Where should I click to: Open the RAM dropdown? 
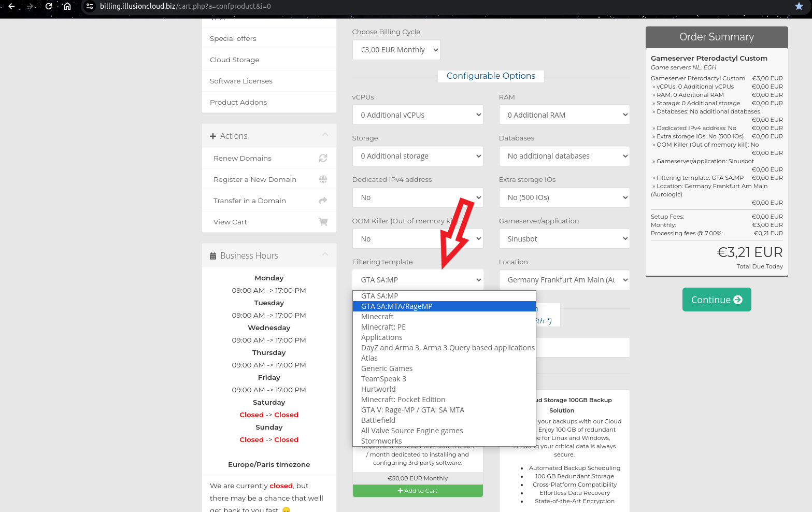(x=564, y=115)
